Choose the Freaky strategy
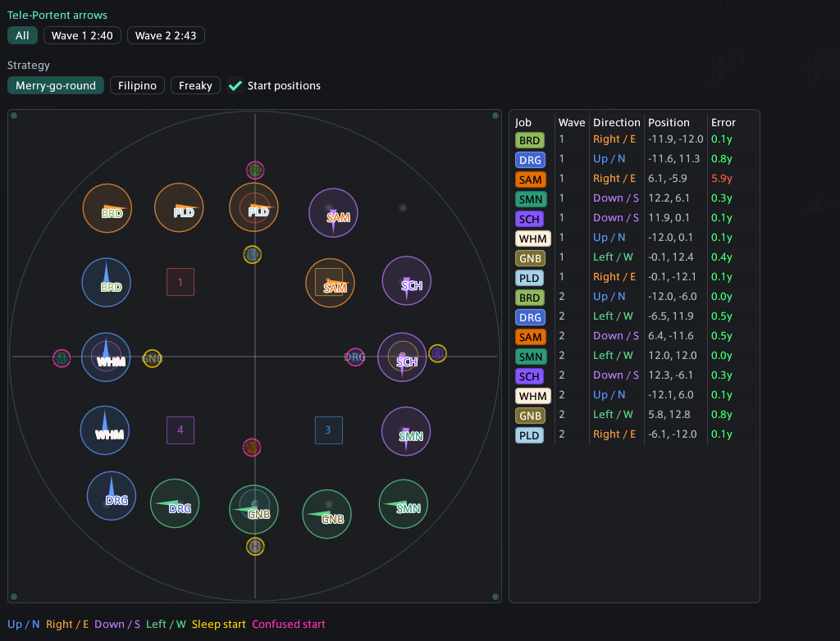 click(x=195, y=86)
